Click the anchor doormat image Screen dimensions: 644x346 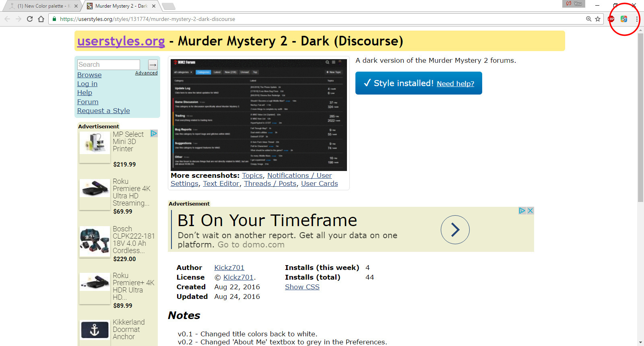(x=95, y=330)
